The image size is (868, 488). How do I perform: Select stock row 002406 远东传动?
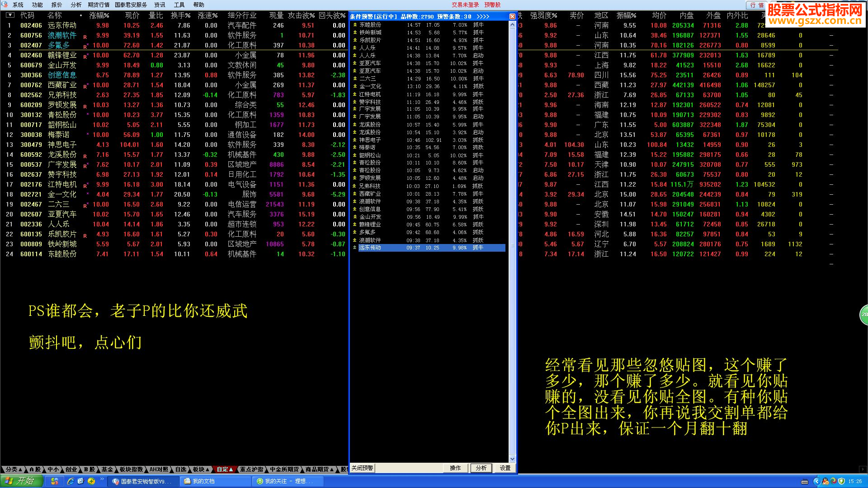(x=174, y=25)
